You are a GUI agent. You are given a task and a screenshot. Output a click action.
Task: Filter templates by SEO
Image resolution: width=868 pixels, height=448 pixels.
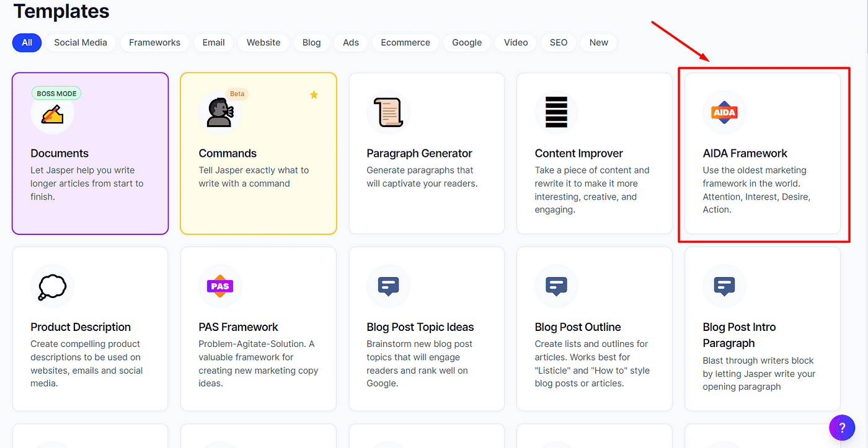click(x=559, y=43)
